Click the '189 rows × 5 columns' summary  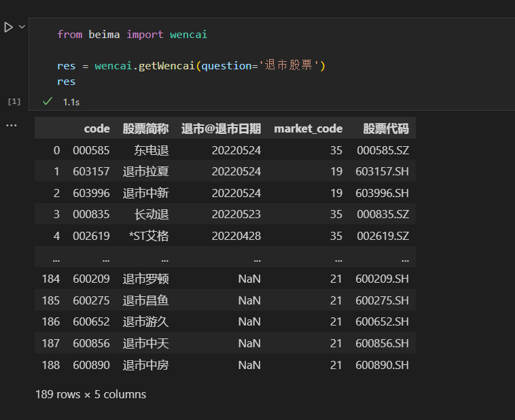coord(90,394)
